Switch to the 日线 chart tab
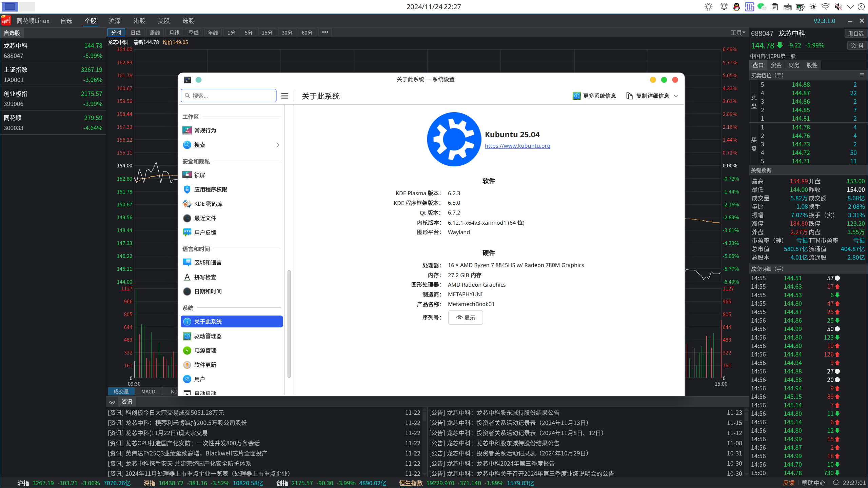Screen dimensions: 868x488 136,33
